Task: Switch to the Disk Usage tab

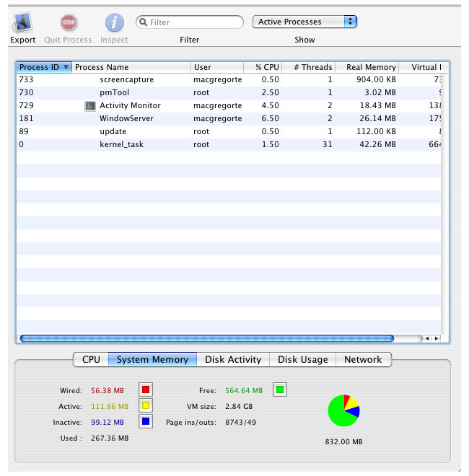Action: (x=302, y=359)
